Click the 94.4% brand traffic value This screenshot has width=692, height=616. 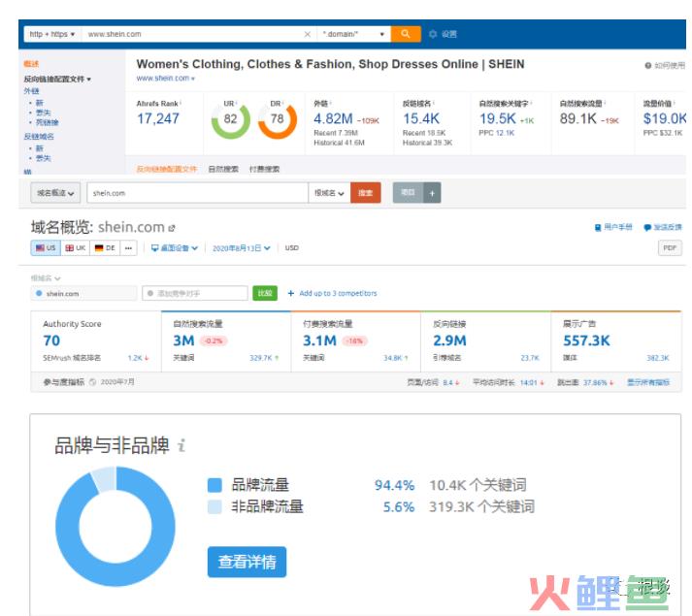point(394,485)
